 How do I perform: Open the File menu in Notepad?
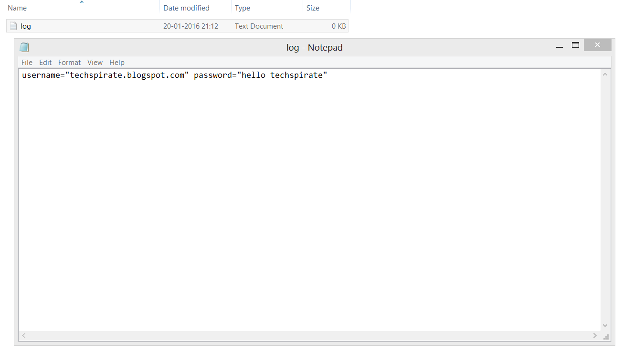click(x=27, y=63)
